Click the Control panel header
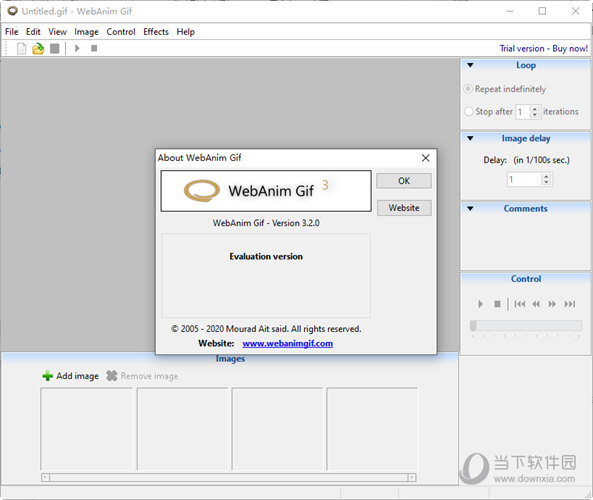Screen dimensions: 593x500 tap(526, 279)
